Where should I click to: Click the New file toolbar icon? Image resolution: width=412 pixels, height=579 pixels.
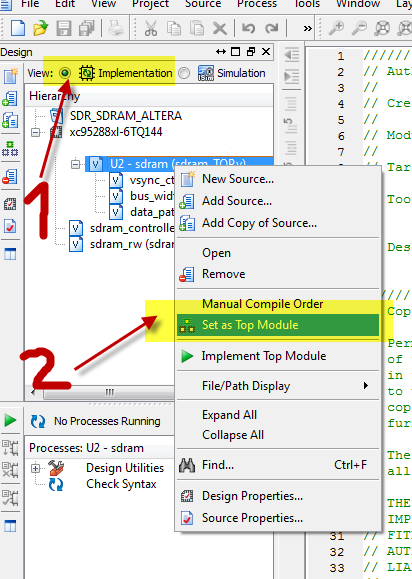(17, 28)
